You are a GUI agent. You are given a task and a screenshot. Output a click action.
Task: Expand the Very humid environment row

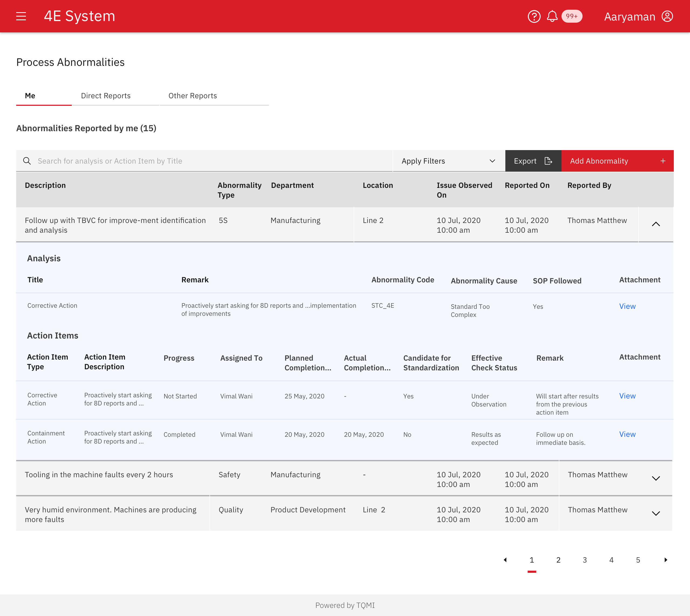point(655,513)
